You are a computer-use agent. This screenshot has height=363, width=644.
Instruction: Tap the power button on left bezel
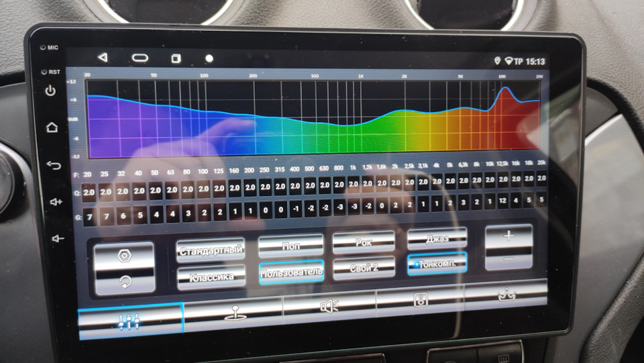tap(50, 91)
